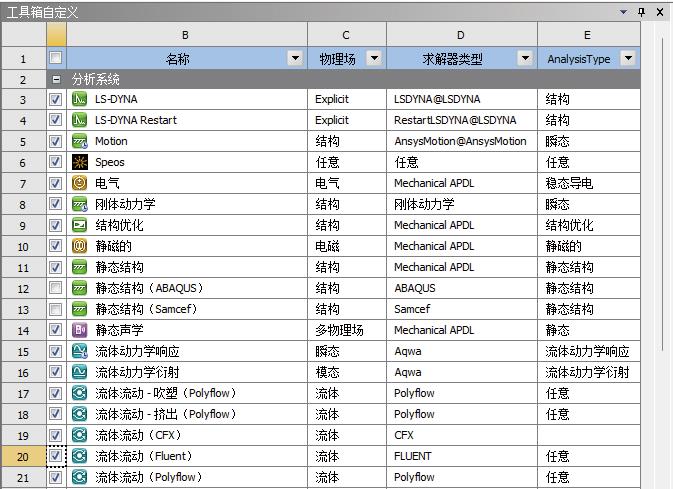
Task: Uncheck the 流体流动 (Fluent) checkbox
Action: pyautogui.click(x=56, y=456)
